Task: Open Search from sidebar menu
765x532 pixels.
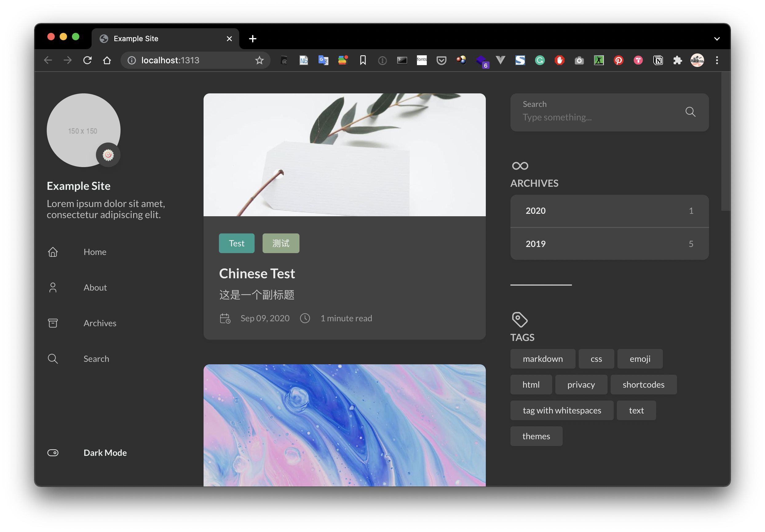Action: tap(96, 358)
